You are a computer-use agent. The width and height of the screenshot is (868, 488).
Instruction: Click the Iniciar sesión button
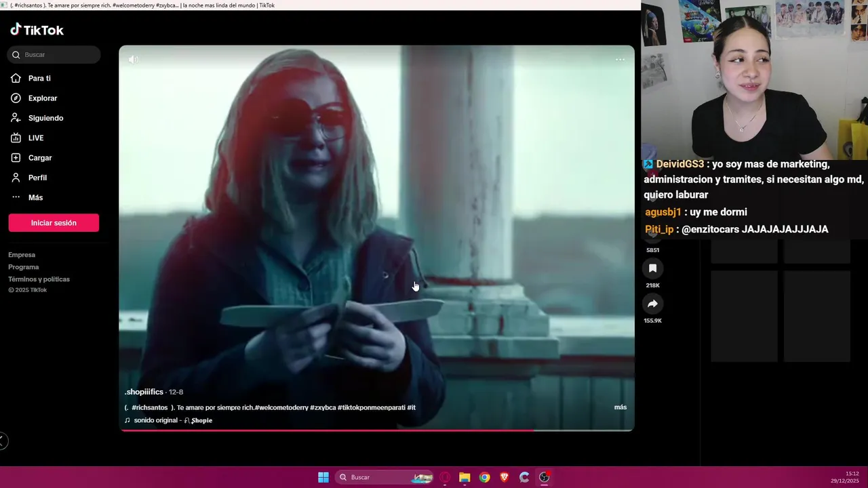coord(54,223)
